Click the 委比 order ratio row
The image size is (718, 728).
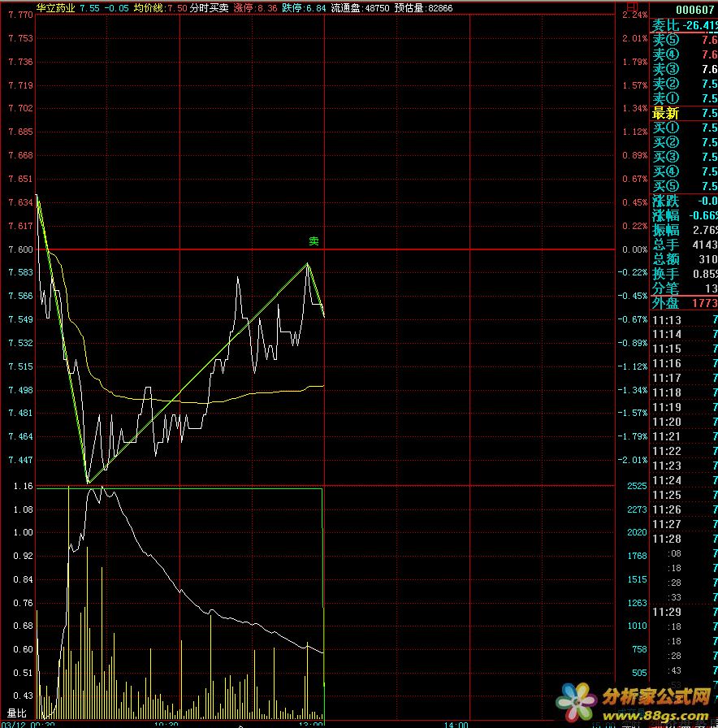pos(684,25)
